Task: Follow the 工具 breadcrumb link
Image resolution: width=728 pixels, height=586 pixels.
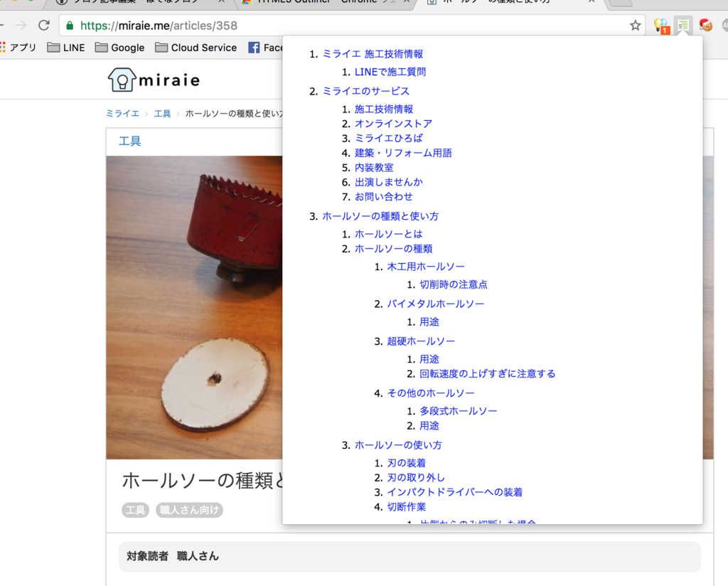Action: [x=163, y=113]
